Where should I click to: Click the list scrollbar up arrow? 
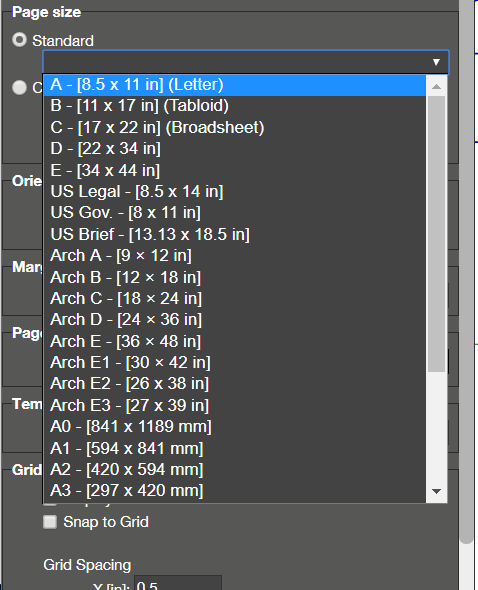click(x=437, y=87)
